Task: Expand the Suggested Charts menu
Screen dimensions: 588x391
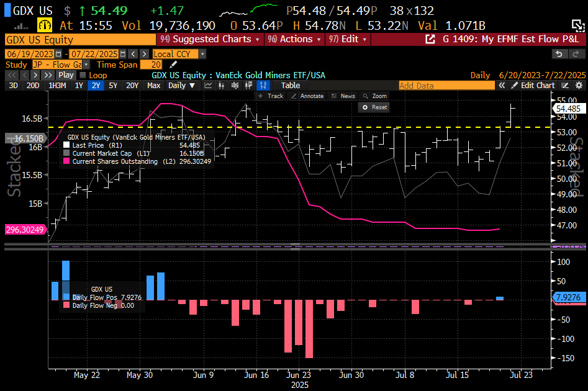Action: pos(210,39)
